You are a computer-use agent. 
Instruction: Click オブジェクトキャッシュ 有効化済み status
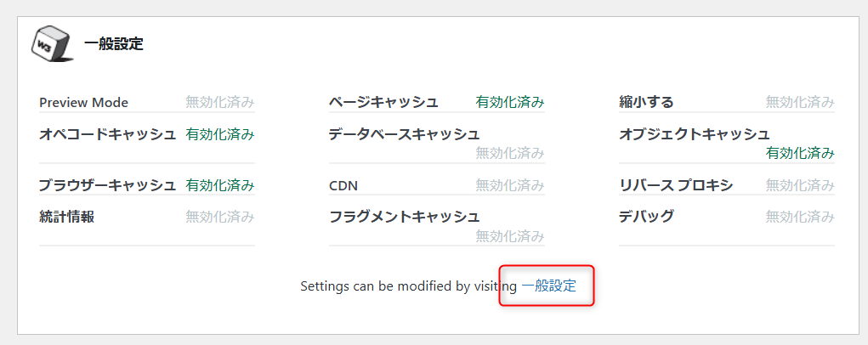[x=800, y=153]
